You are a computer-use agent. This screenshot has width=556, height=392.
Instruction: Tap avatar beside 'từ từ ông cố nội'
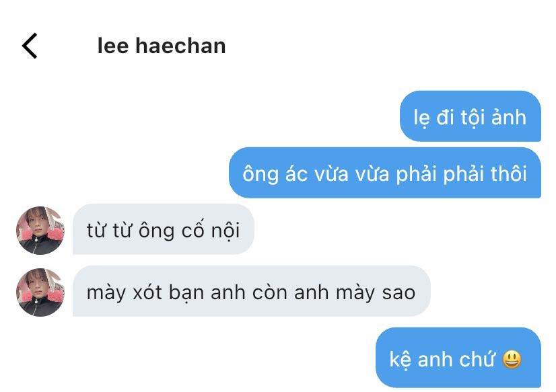40,231
